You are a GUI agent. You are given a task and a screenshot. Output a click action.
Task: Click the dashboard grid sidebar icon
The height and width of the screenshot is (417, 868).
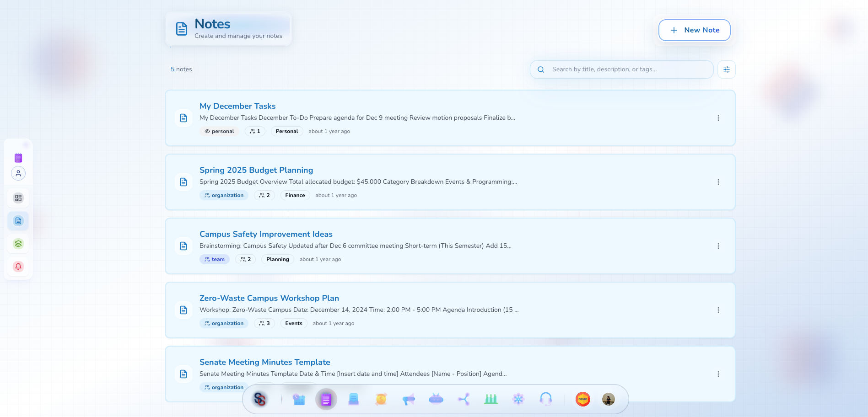pos(18,198)
